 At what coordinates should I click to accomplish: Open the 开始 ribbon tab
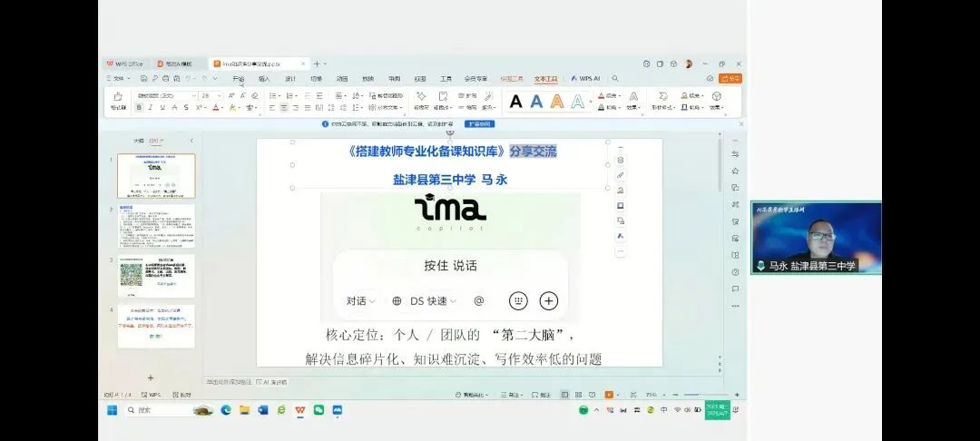click(x=238, y=79)
